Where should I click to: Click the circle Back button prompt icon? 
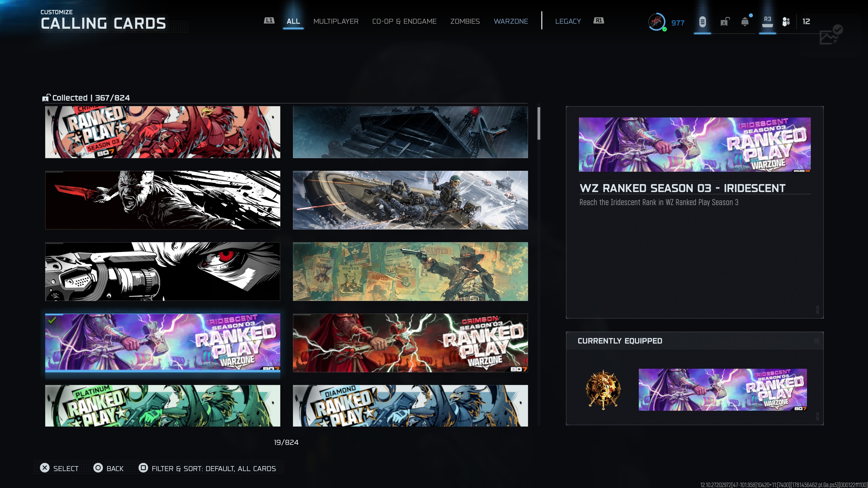coord(98,468)
